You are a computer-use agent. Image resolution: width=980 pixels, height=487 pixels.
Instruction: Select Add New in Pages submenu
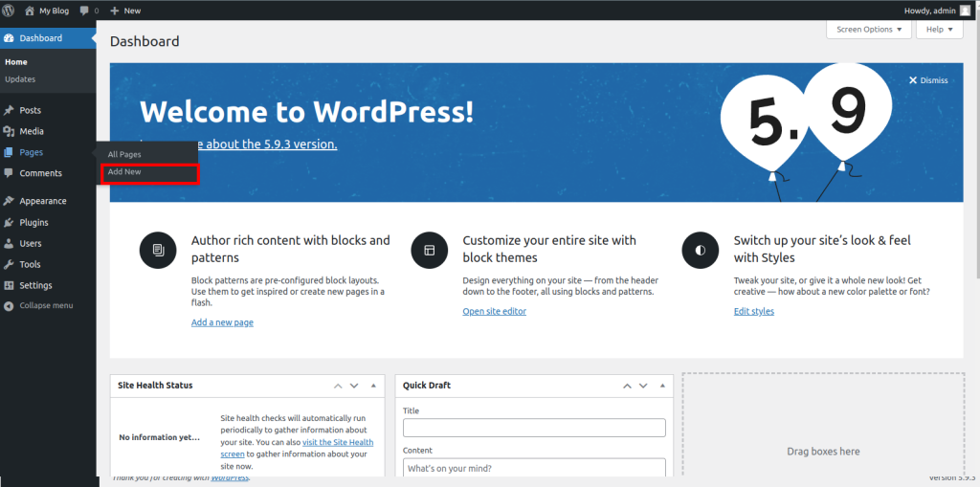(x=125, y=172)
